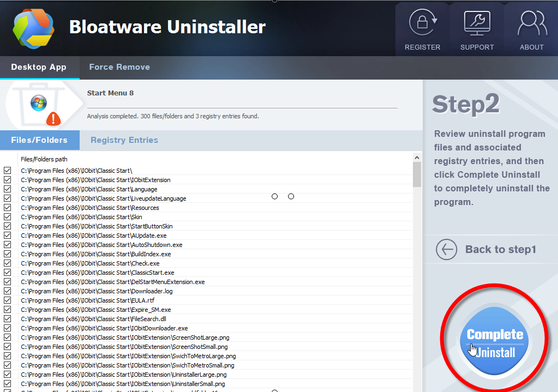Select the ClassicStart.exe path row
The width and height of the screenshot is (558, 392).
coord(206,273)
